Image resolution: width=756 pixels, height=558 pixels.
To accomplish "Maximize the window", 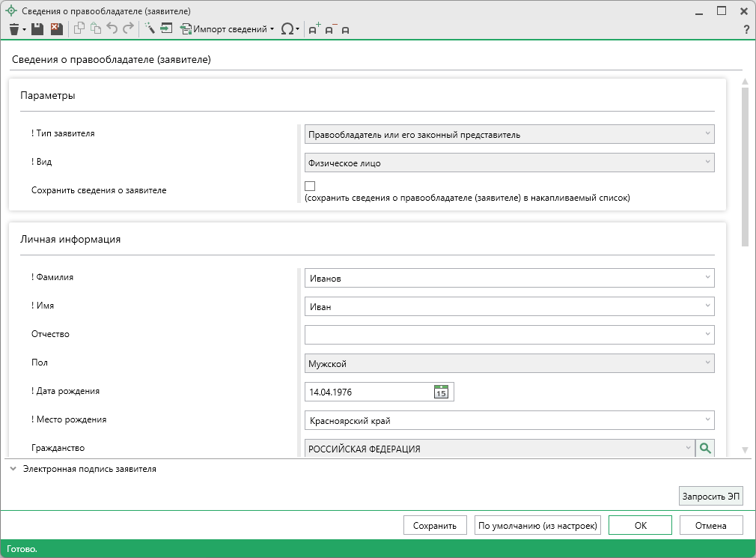I will [722, 10].
